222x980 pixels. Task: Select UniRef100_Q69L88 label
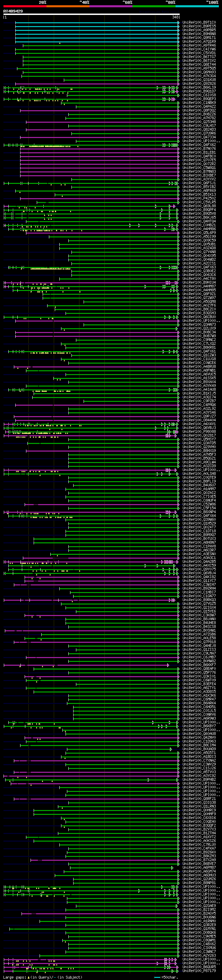[x=199, y=206]
